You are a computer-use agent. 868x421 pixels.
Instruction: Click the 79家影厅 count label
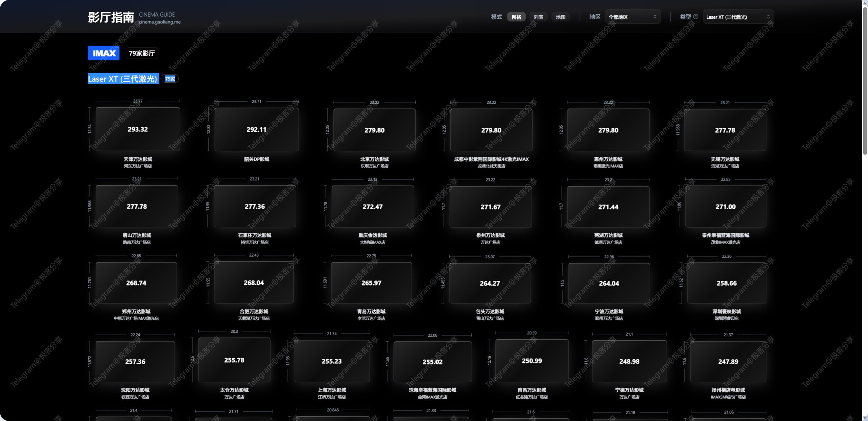(x=142, y=54)
